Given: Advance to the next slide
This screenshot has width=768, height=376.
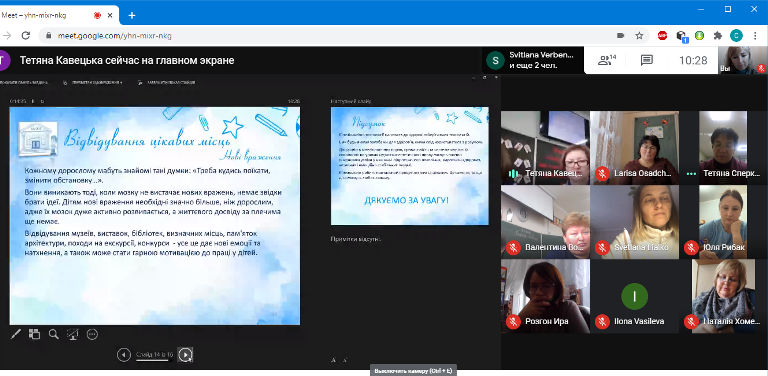Looking at the screenshot, I should [x=185, y=354].
